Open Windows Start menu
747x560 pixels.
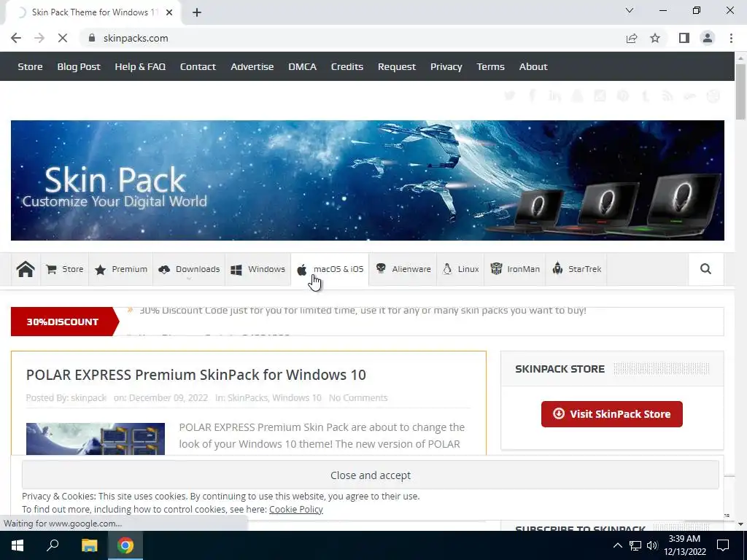(x=18, y=545)
